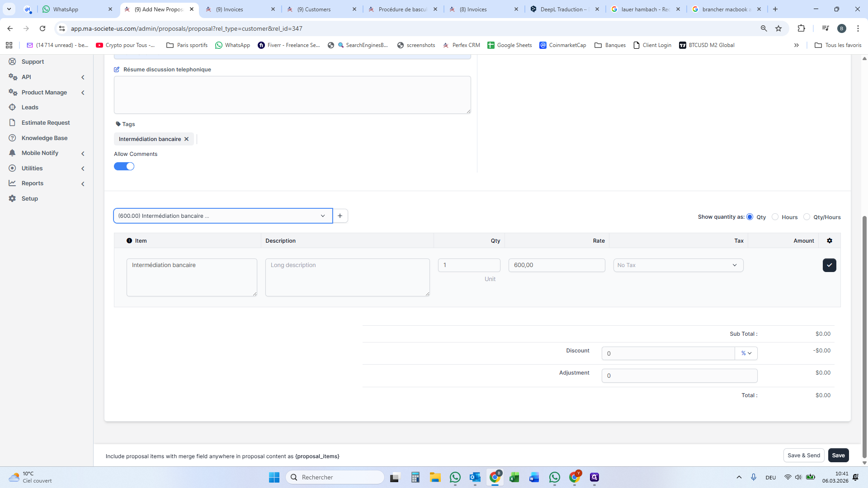
Task: Click the dark Save button
Action: [x=838, y=455]
